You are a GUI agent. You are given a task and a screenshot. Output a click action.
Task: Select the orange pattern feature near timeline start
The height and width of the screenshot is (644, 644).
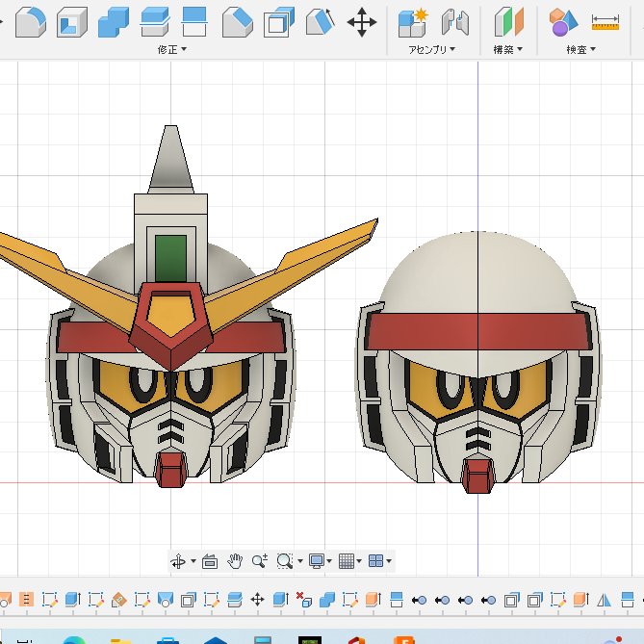click(26, 600)
